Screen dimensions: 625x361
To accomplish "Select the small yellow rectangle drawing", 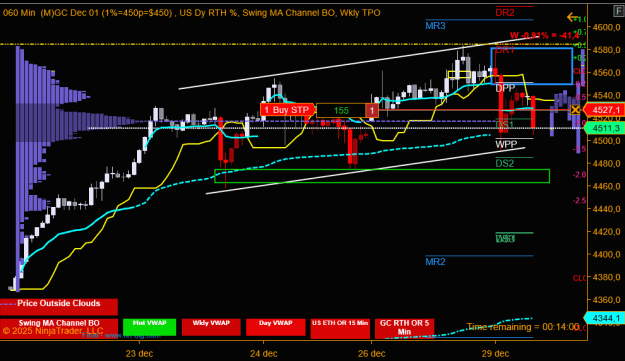I will tap(459, 75).
